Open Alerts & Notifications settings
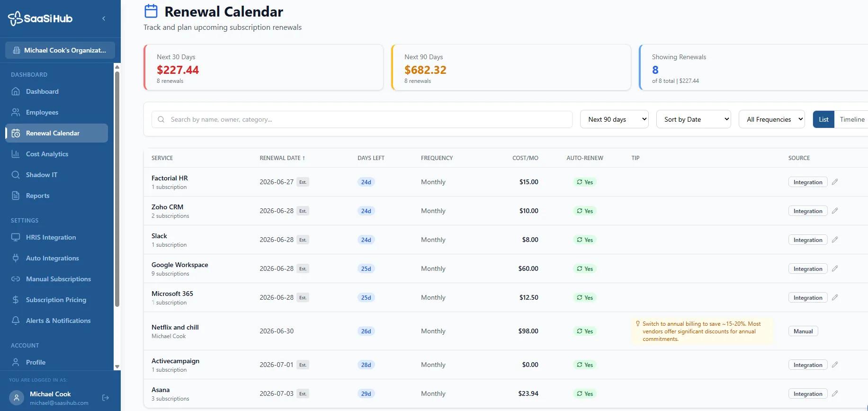This screenshot has height=411, width=868. pyautogui.click(x=57, y=321)
